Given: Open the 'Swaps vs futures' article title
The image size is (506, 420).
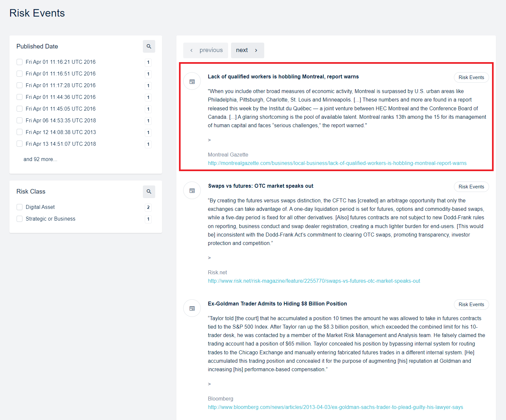Looking at the screenshot, I should tap(260, 186).
